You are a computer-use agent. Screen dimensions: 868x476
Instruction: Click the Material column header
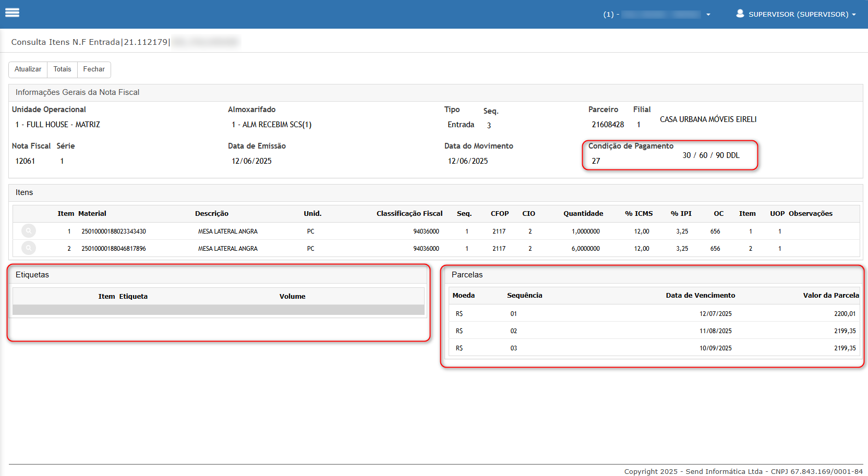coord(92,213)
